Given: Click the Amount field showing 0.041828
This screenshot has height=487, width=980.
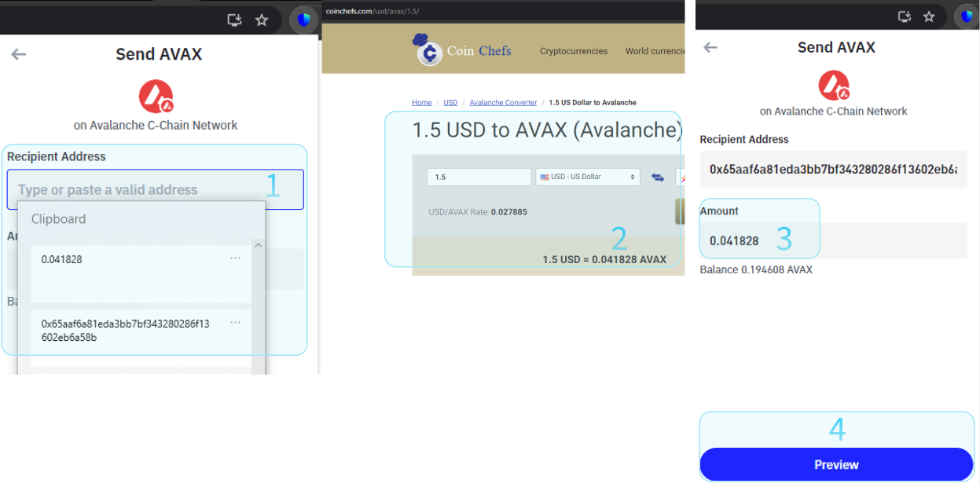Looking at the screenshot, I should 833,241.
